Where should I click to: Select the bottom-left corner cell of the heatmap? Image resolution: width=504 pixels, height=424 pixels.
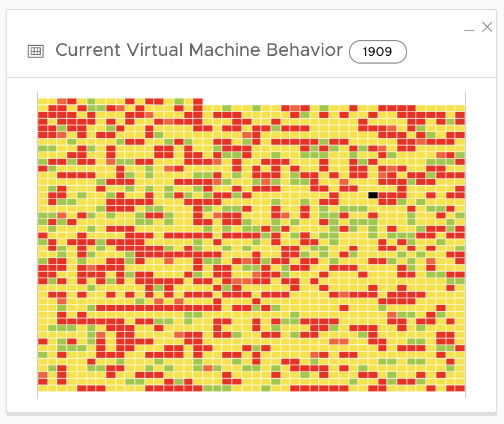(42, 388)
